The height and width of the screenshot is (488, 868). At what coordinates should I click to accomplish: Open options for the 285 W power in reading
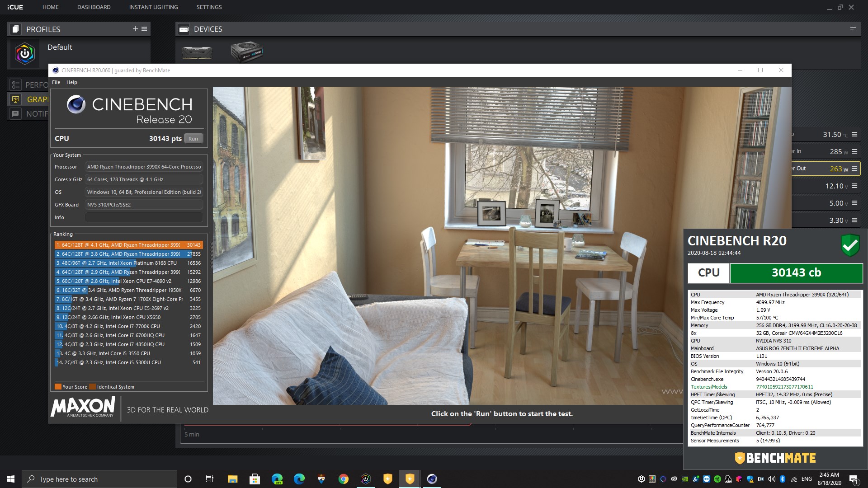tap(854, 151)
